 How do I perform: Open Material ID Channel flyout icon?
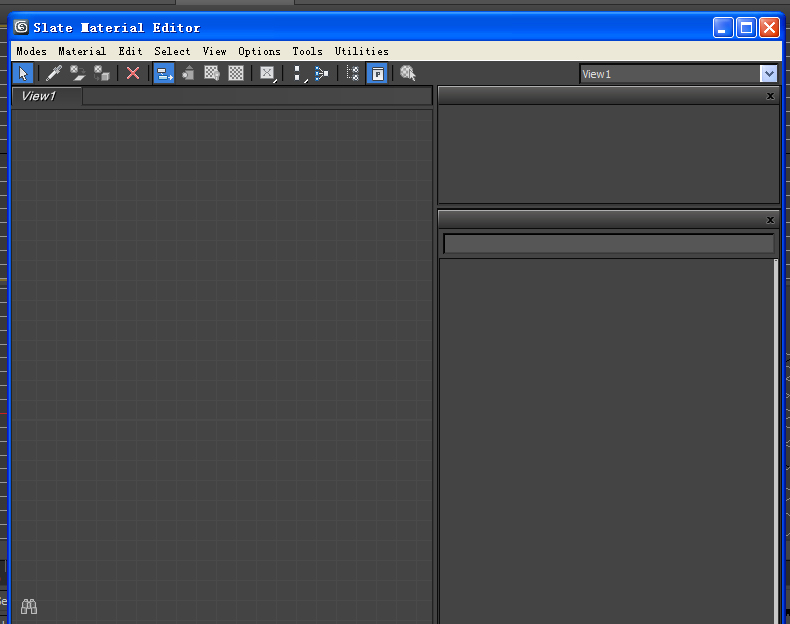coord(268,74)
